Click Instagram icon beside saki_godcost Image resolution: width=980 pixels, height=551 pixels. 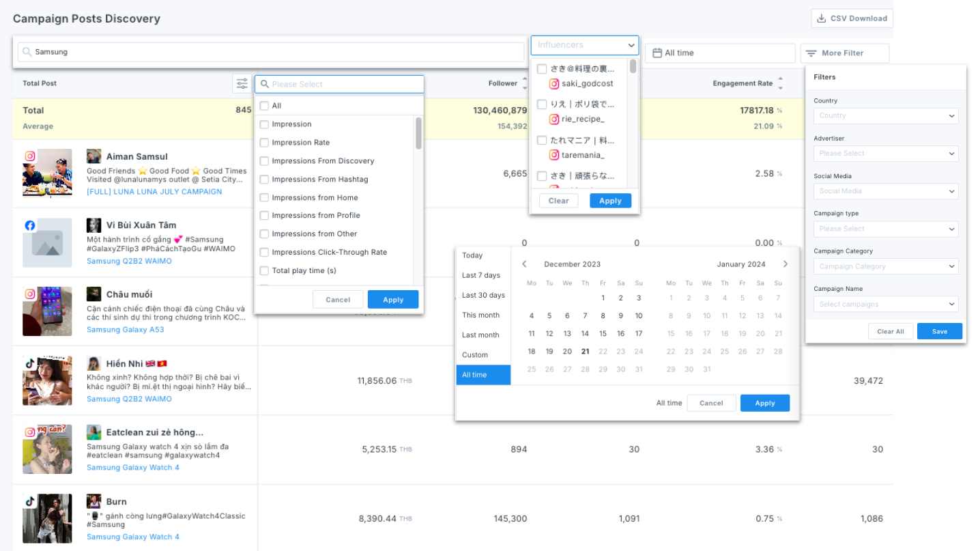pyautogui.click(x=554, y=84)
